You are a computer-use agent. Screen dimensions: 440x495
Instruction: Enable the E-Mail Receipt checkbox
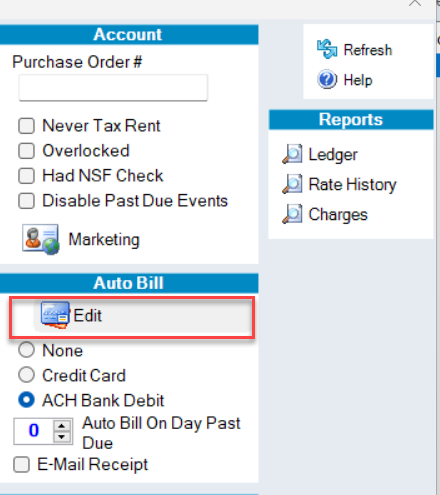pos(21,465)
